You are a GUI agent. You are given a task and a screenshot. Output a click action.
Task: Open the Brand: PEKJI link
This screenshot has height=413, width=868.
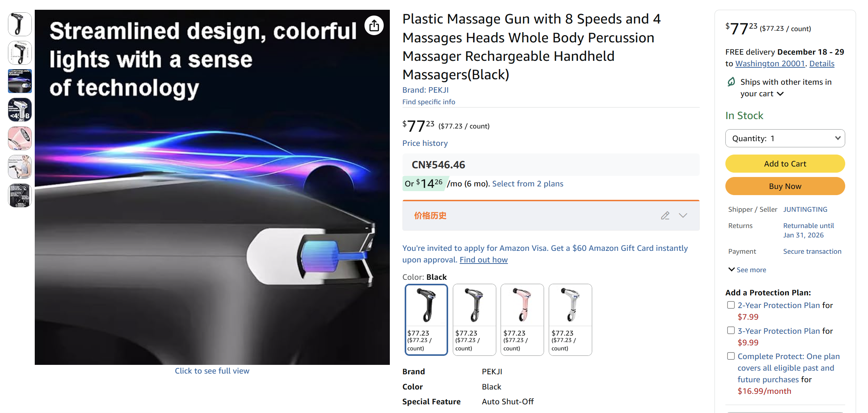[x=425, y=90]
